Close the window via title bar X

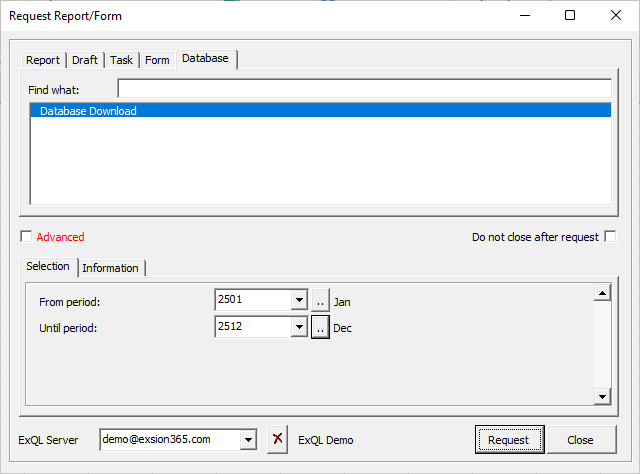pyautogui.click(x=616, y=16)
